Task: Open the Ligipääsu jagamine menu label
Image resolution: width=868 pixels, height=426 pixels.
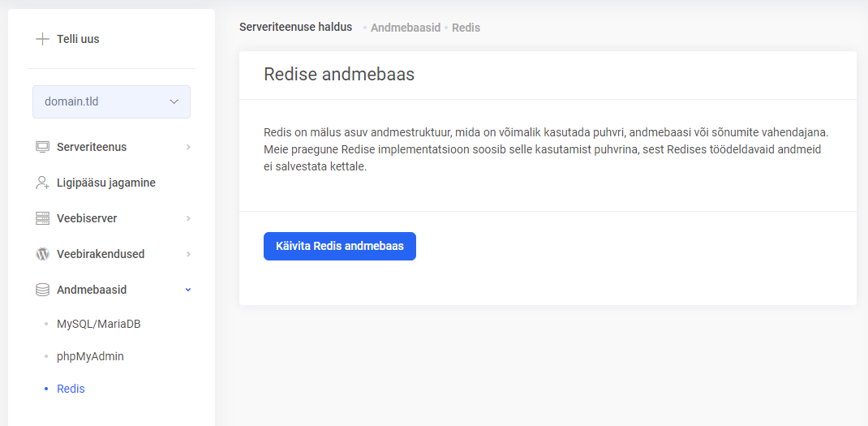Action: click(106, 183)
